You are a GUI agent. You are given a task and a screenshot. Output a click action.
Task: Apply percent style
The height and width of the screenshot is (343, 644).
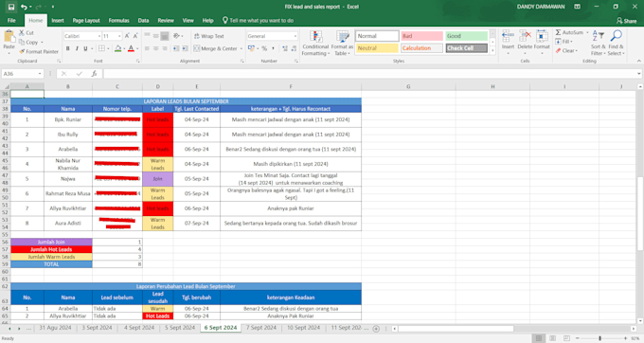click(264, 48)
